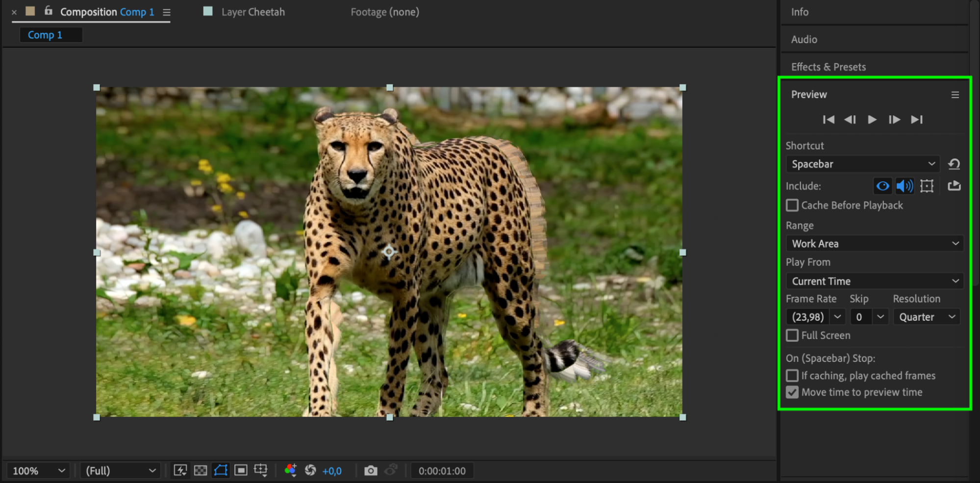
Task: Enable the Cache Before Playback checkbox
Action: coord(792,205)
